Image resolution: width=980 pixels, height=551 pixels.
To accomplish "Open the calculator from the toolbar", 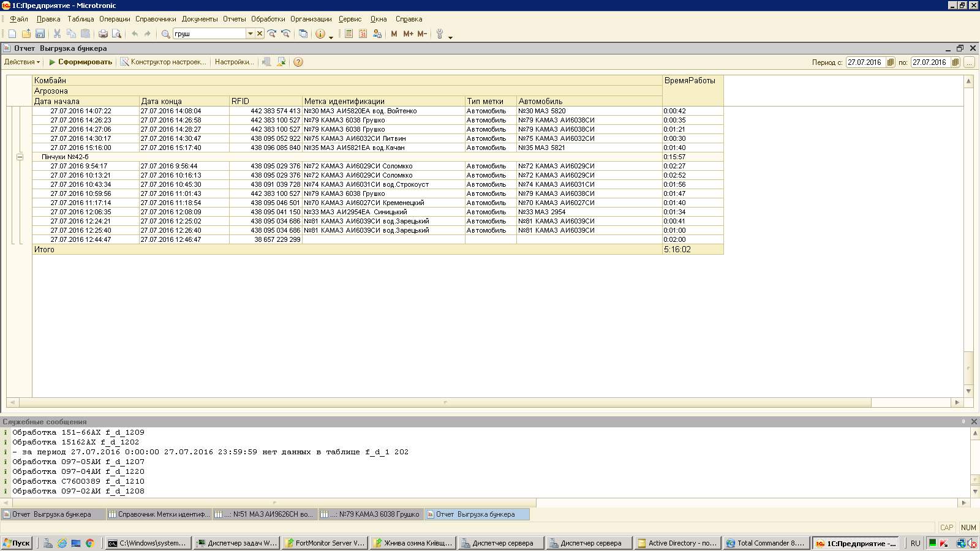I will [349, 34].
